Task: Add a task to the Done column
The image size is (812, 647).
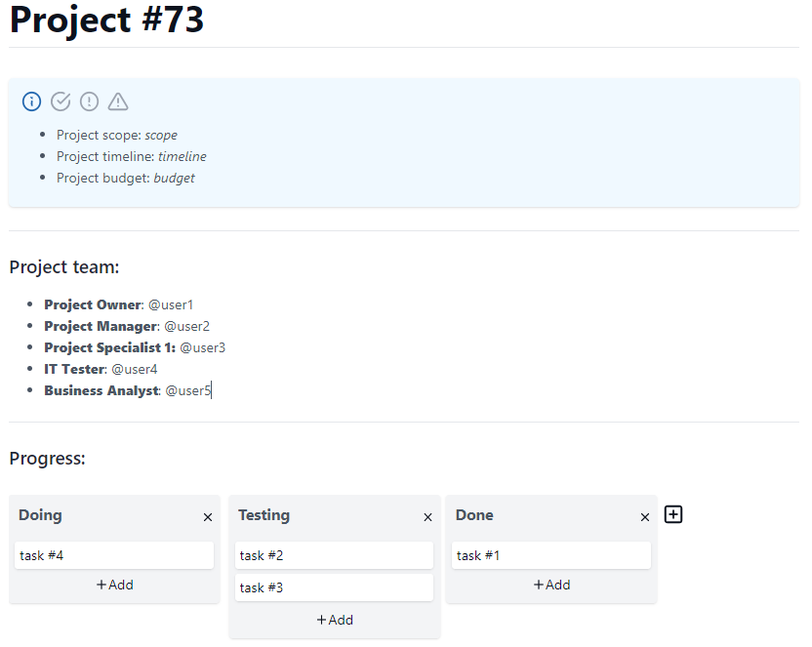Action: pyautogui.click(x=551, y=585)
